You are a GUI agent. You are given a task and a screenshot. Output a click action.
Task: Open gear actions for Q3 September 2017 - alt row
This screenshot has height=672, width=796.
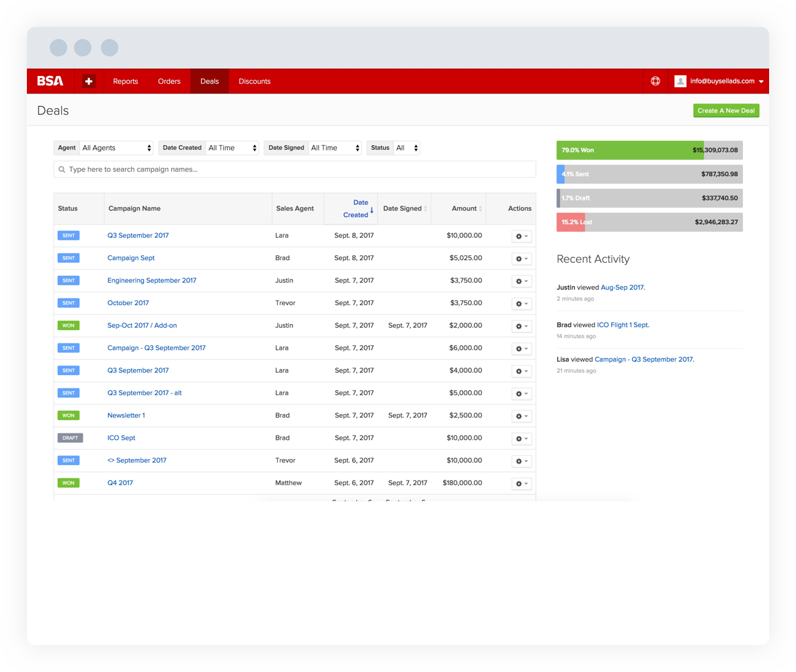[522, 393]
